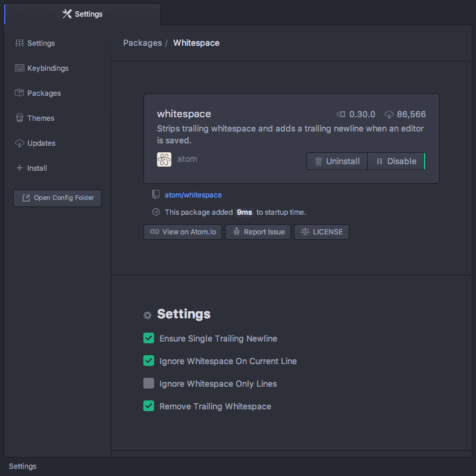
Task: Click the whitespace package title
Action: 184,114
